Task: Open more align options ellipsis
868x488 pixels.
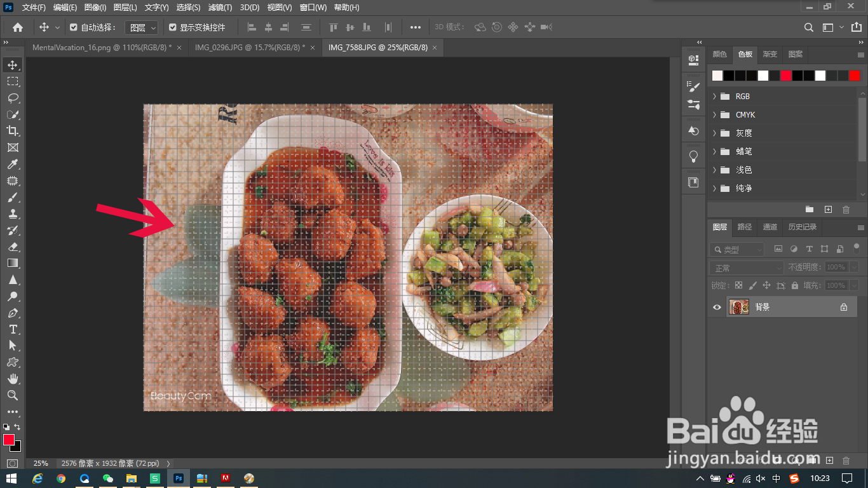Action: 416,27
